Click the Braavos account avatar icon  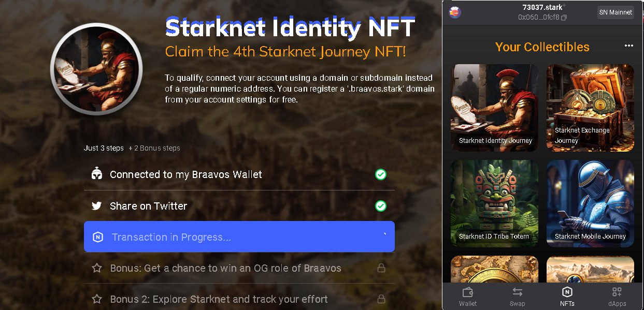455,12
